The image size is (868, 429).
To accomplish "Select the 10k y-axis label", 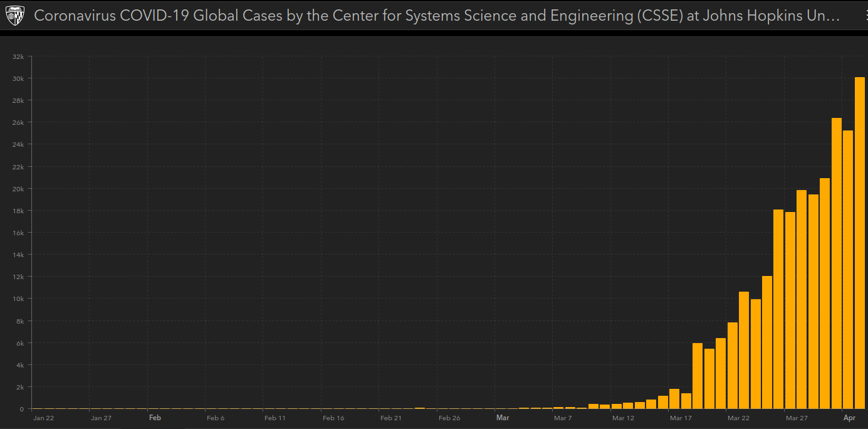I will point(18,299).
